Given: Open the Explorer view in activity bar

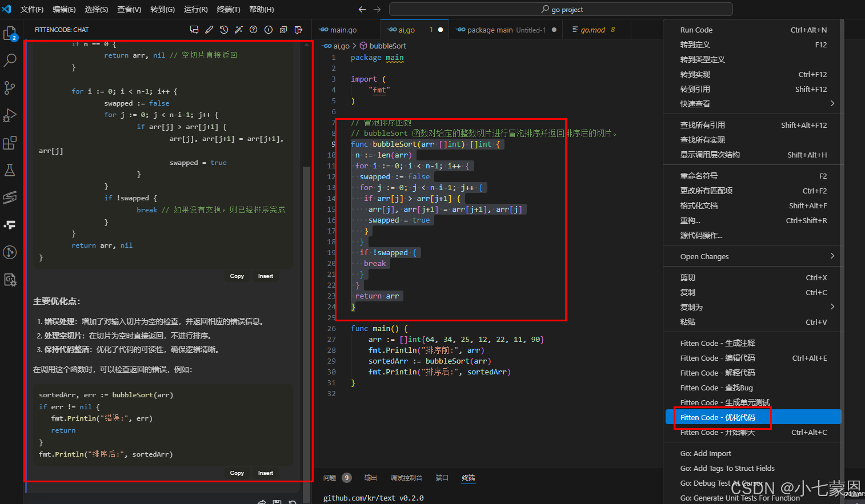Looking at the screenshot, I should pos(10,34).
